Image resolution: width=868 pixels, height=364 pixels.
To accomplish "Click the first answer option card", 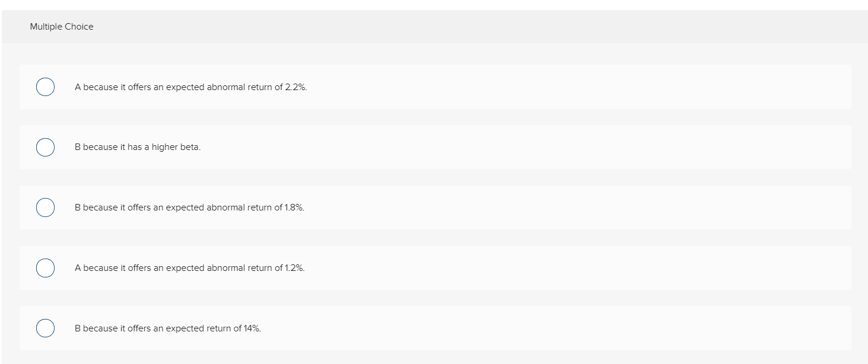I will pos(434,87).
